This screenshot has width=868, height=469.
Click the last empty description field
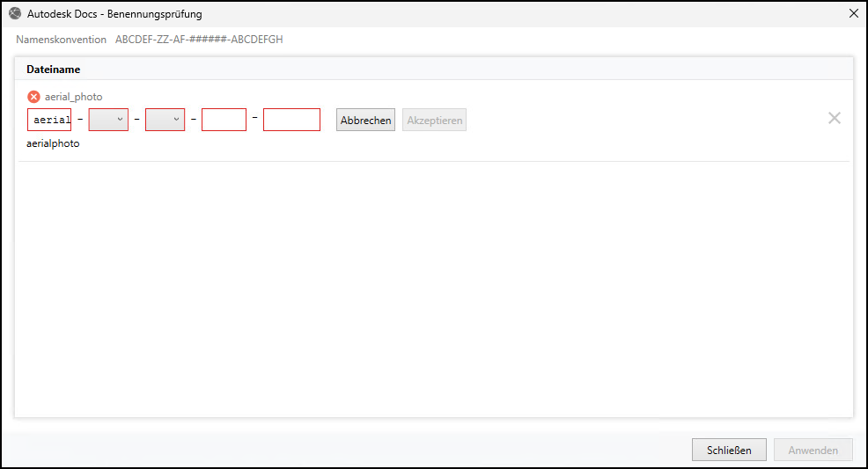[291, 120]
